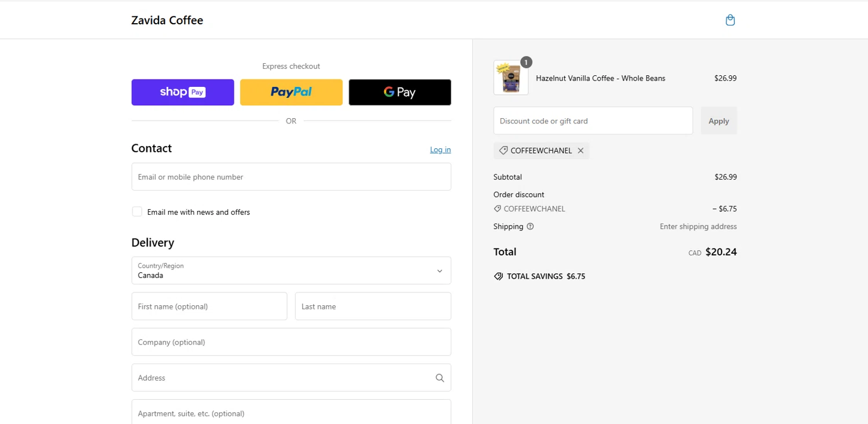Focus the Apartment, suite, etc. field
Viewport: 868px width, 424px height.
(291, 412)
